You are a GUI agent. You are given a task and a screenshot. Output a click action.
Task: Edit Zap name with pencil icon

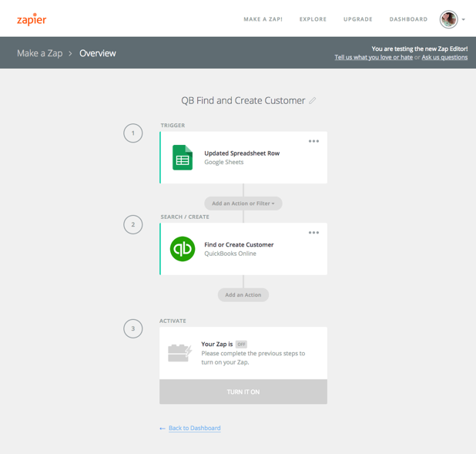coord(313,100)
